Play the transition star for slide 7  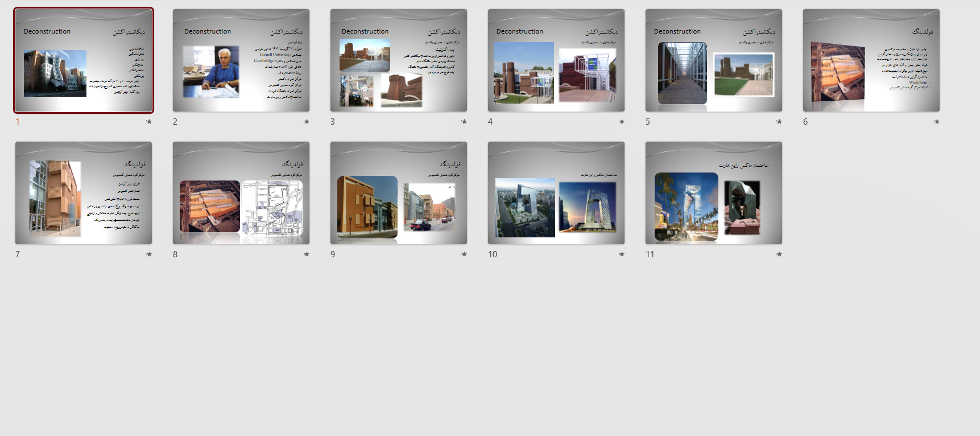click(149, 254)
